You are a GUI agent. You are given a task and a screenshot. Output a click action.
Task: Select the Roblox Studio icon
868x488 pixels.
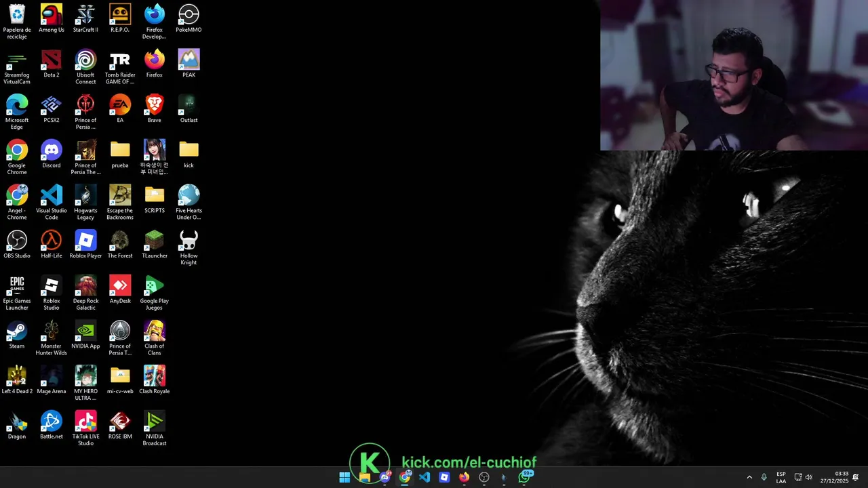coord(52,293)
